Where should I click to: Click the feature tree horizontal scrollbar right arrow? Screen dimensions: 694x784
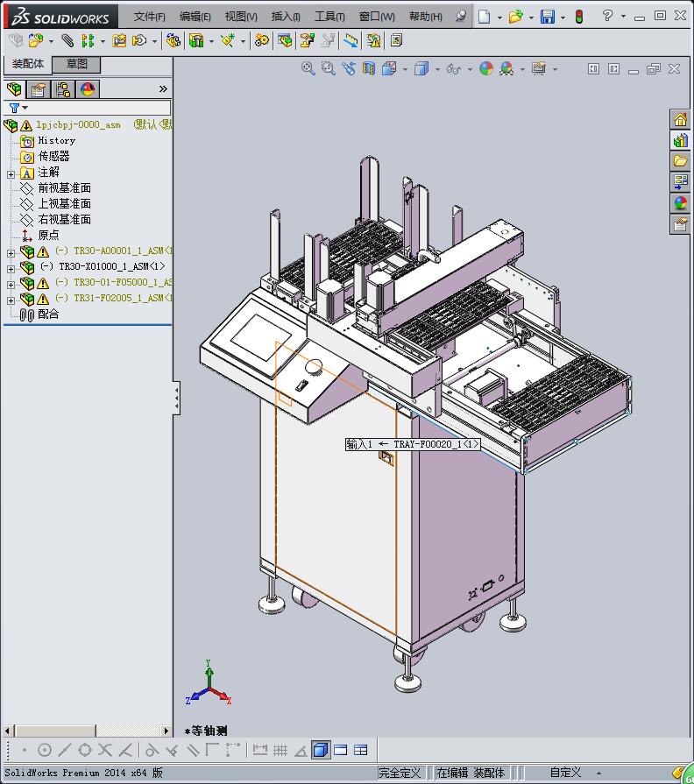(x=166, y=731)
